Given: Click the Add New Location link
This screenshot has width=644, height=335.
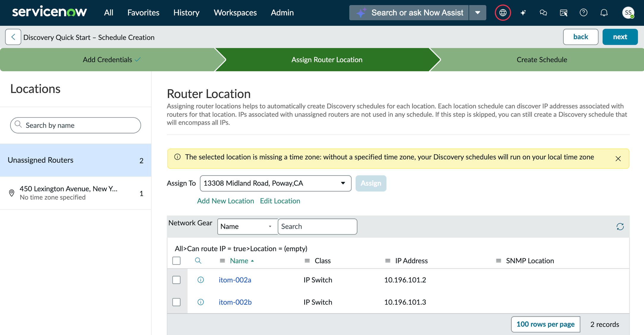Looking at the screenshot, I should pos(225,201).
